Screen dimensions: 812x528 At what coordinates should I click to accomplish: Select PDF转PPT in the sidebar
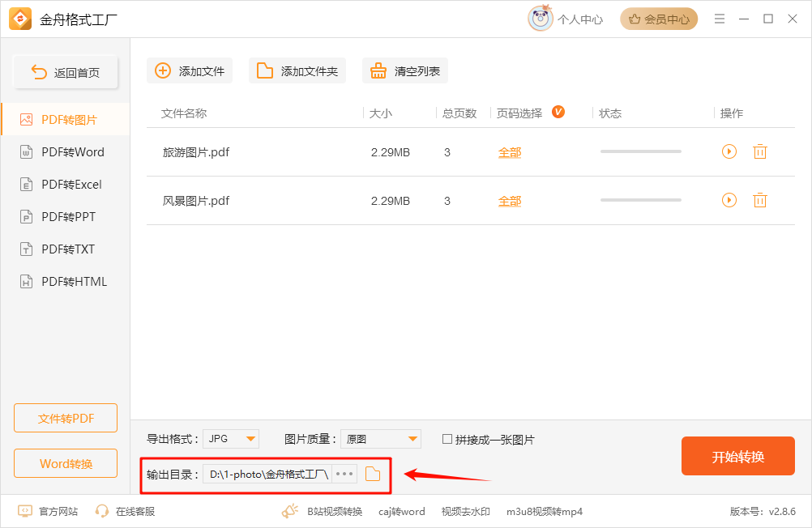pos(66,217)
